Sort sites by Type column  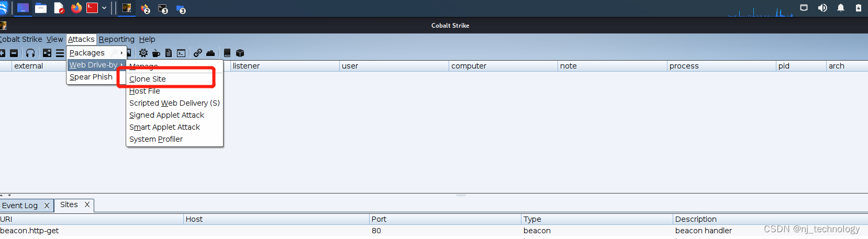point(597,219)
